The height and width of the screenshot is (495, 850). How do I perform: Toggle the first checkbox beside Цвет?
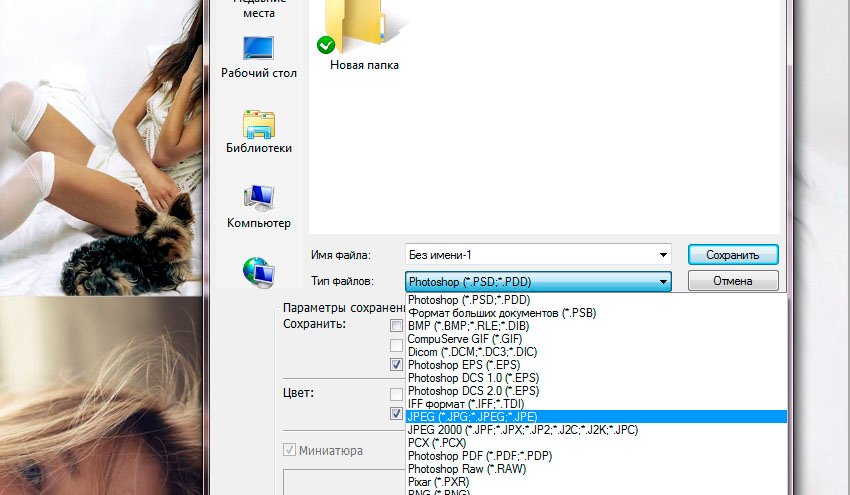(x=397, y=394)
